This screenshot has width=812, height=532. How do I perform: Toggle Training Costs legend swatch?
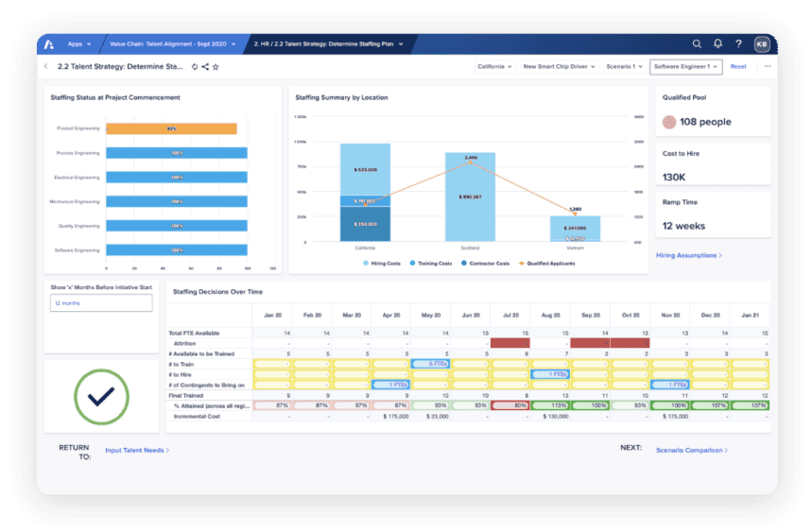(412, 264)
